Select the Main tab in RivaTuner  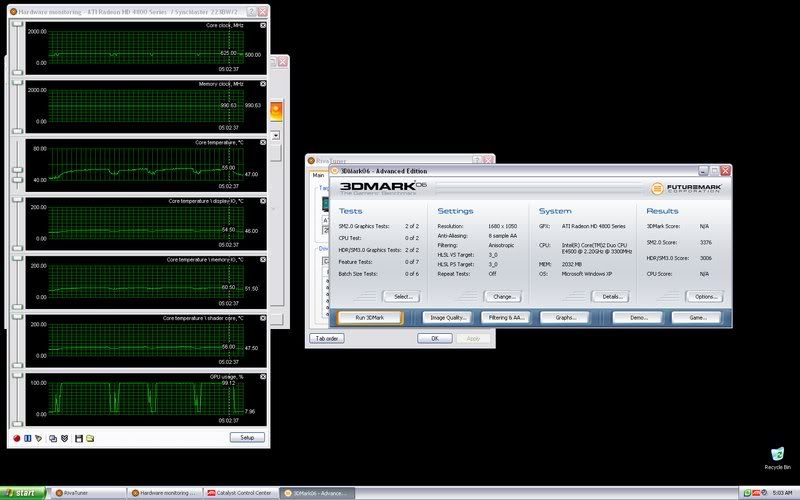(318, 175)
